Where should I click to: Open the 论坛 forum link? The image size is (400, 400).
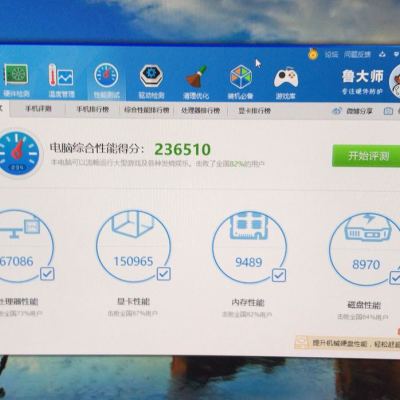(331, 54)
